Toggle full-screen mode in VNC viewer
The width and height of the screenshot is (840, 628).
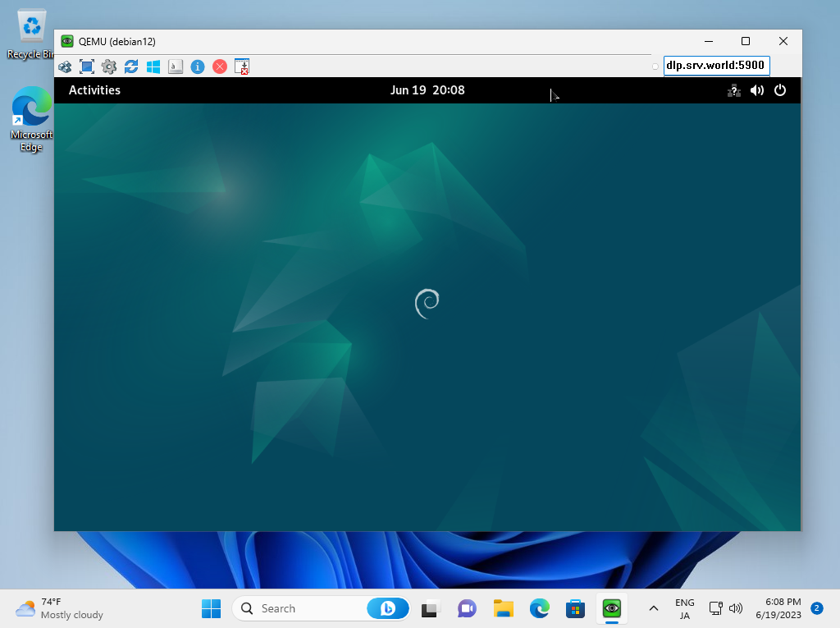(x=87, y=66)
